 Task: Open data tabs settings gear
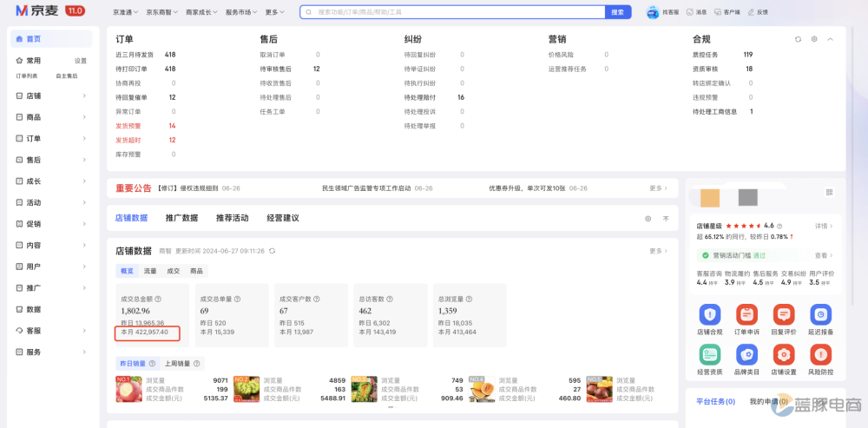pyautogui.click(x=648, y=219)
